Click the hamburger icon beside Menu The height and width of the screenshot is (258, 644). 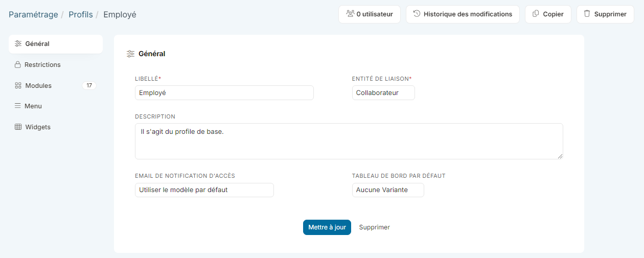coord(18,106)
